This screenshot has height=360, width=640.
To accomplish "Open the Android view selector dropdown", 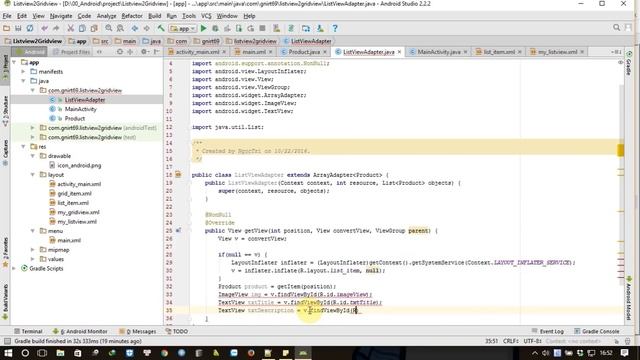I will coord(30,52).
